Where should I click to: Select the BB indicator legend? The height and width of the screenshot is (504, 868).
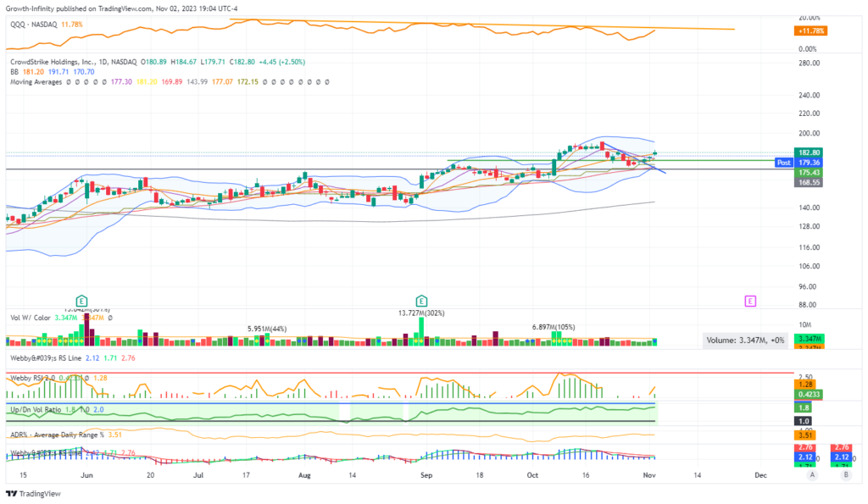coord(14,72)
